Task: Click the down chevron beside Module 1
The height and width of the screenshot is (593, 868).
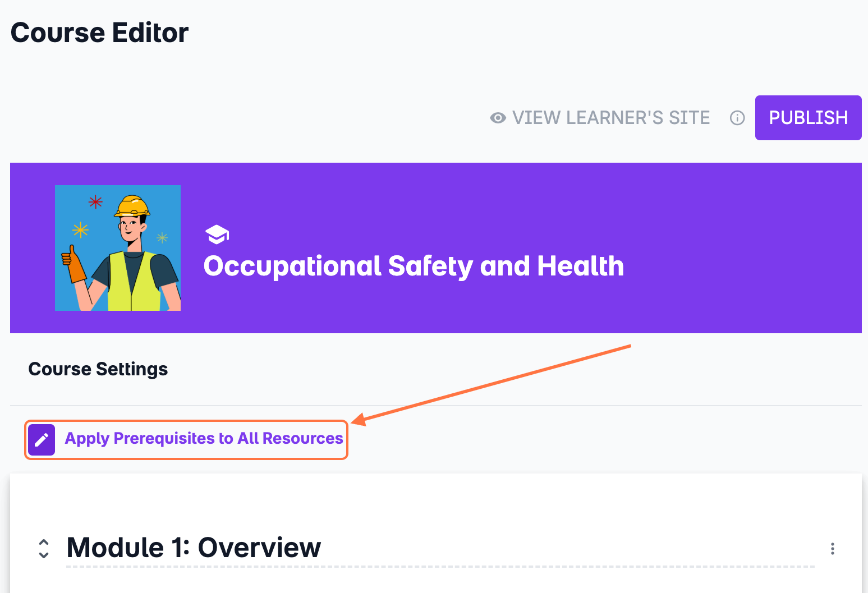Action: point(44,555)
